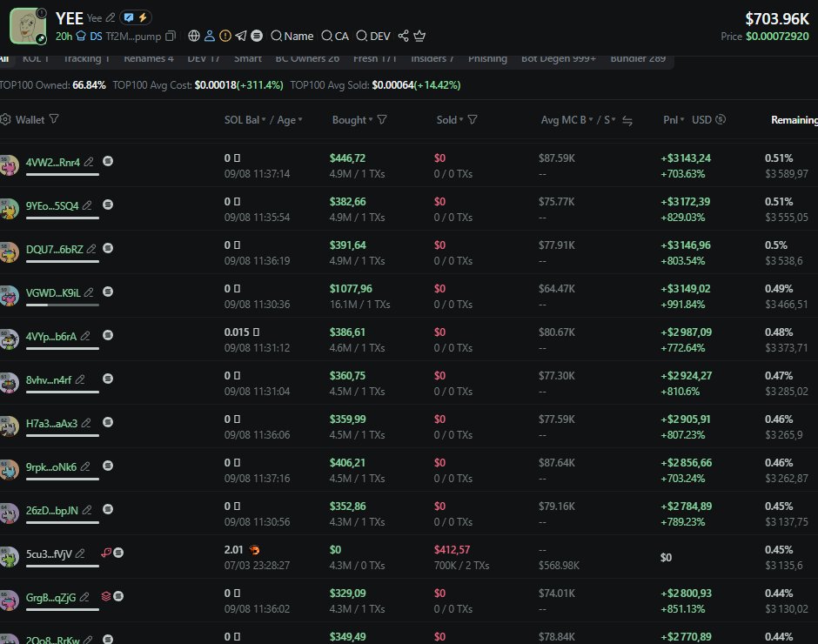Swap Avg MC display arrows icon

click(x=627, y=121)
